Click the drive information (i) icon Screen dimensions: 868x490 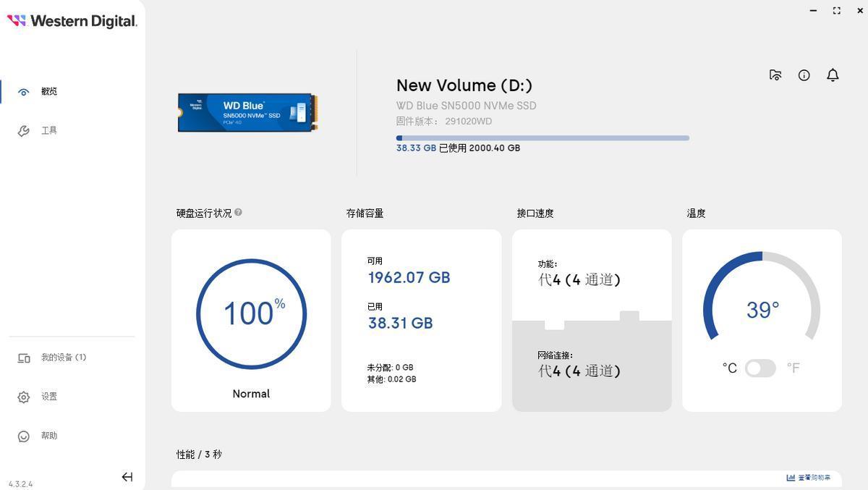click(804, 75)
